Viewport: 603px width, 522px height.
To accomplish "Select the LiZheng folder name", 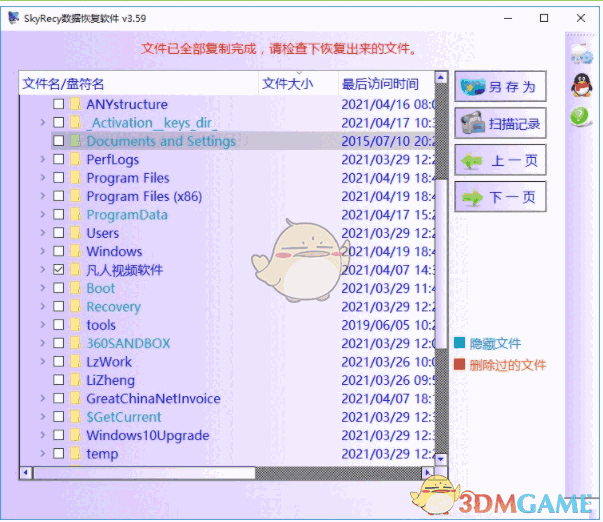I will (110, 380).
